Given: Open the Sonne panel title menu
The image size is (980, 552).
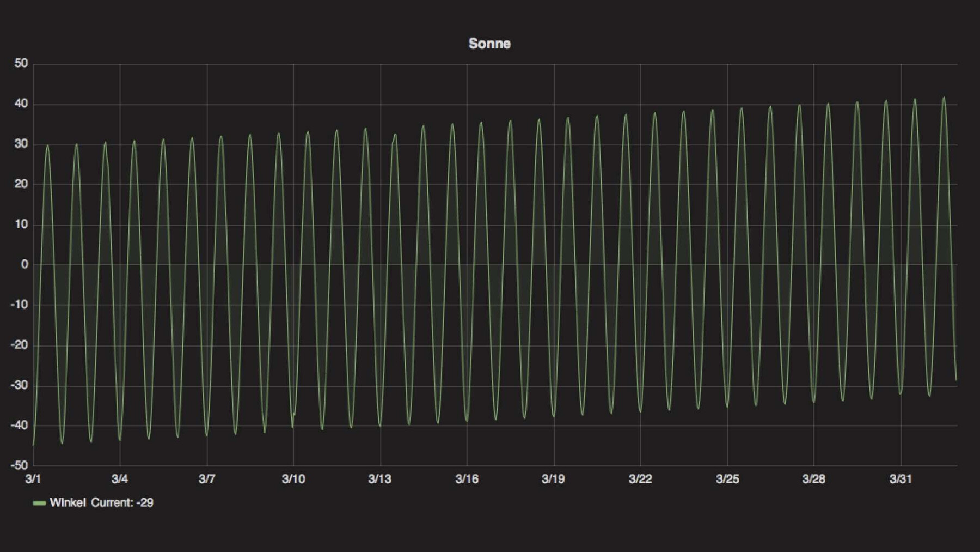Looking at the screenshot, I should click(x=489, y=44).
